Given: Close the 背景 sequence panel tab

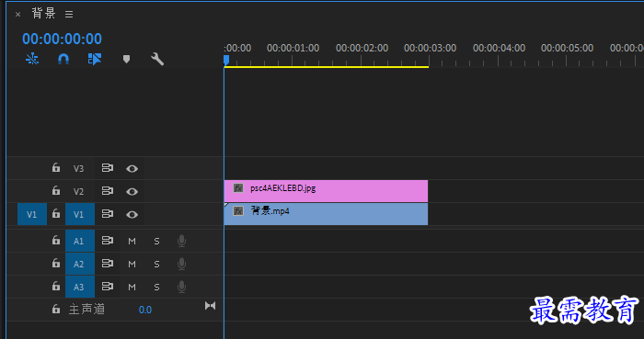Looking at the screenshot, I should (x=17, y=15).
